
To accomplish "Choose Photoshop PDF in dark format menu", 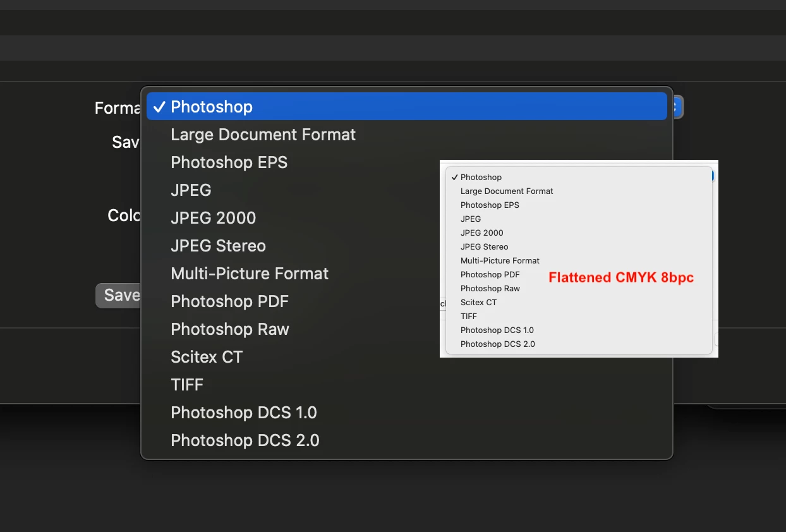I will point(407,301).
